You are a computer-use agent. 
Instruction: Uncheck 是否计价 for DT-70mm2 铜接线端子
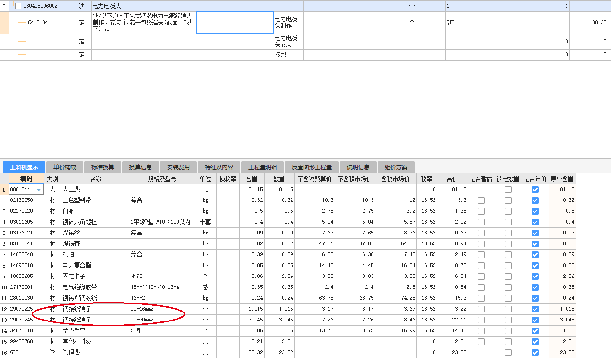pyautogui.click(x=535, y=320)
